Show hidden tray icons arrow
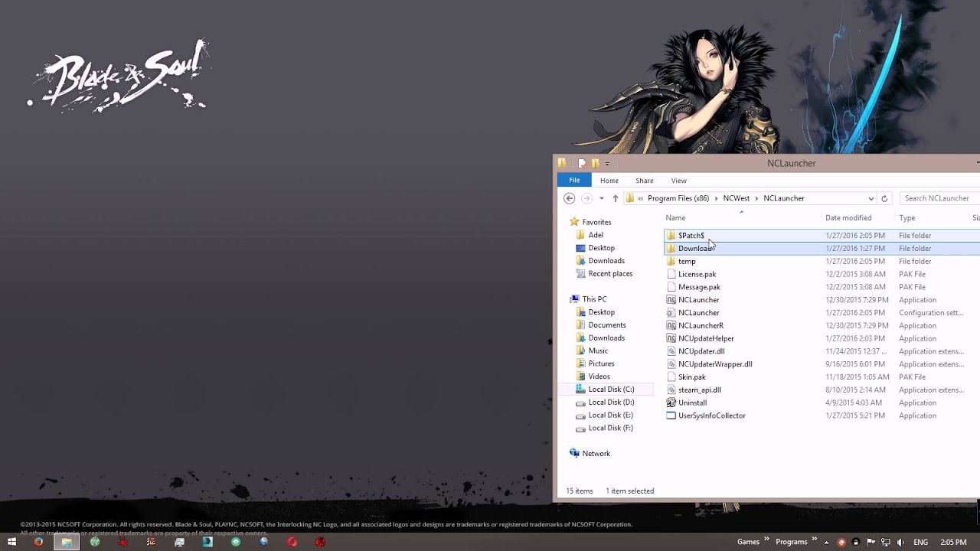Image resolution: width=980 pixels, height=551 pixels. (x=828, y=542)
